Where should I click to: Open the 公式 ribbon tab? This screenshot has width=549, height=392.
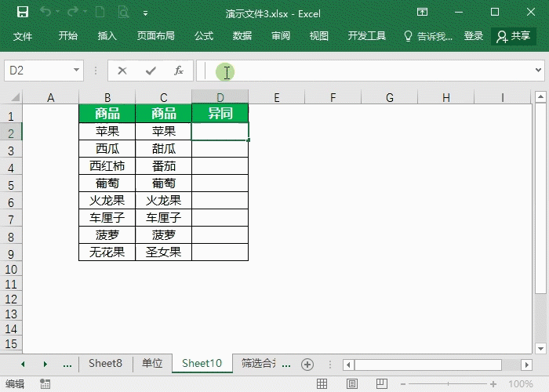tap(204, 36)
